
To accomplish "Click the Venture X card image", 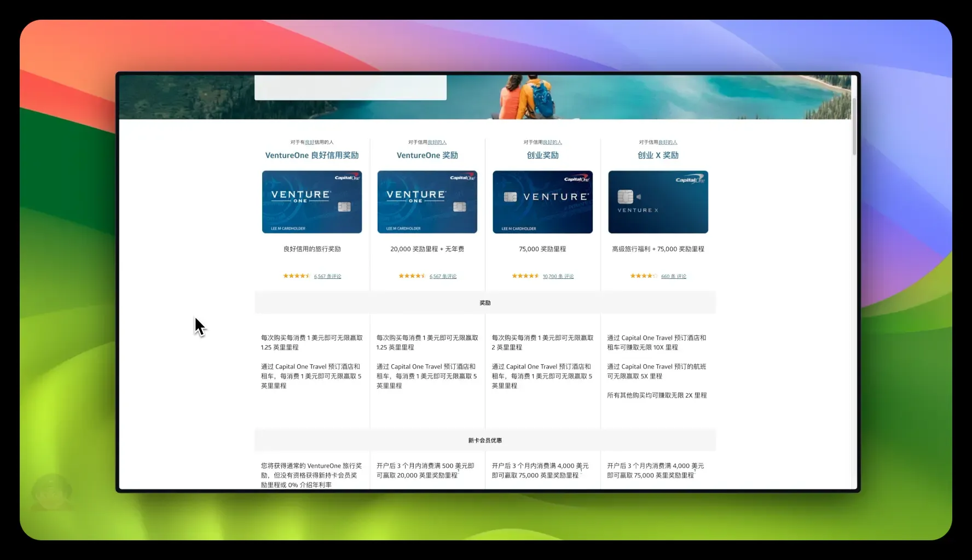I will [x=658, y=202].
